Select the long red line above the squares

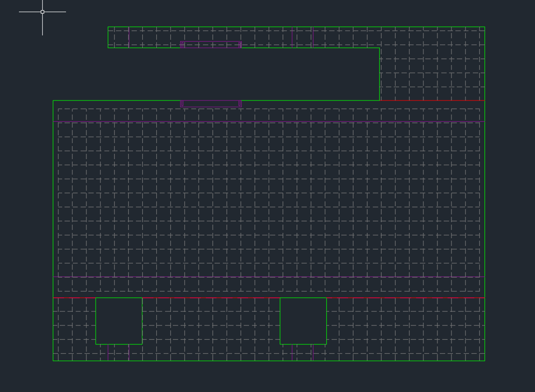pyautogui.click(x=269, y=297)
